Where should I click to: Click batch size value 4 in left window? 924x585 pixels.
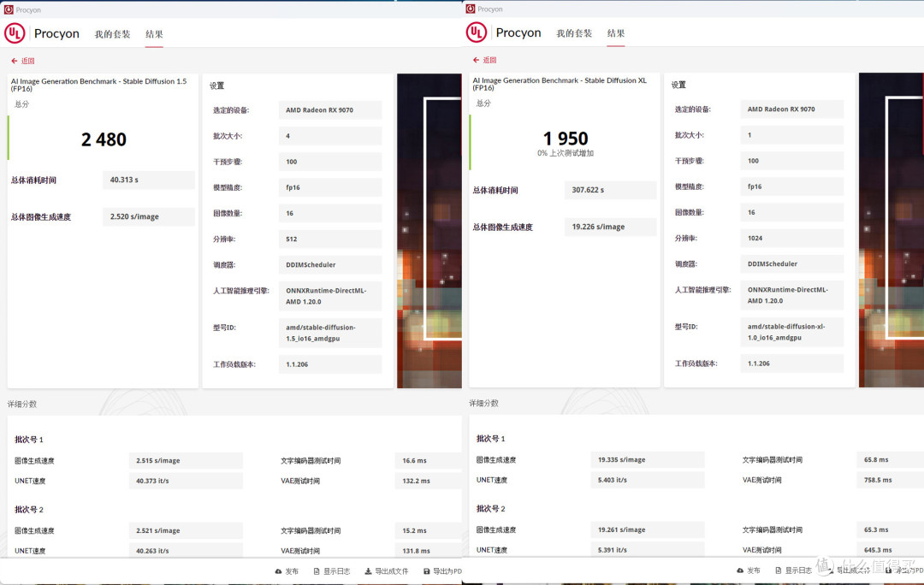click(330, 135)
